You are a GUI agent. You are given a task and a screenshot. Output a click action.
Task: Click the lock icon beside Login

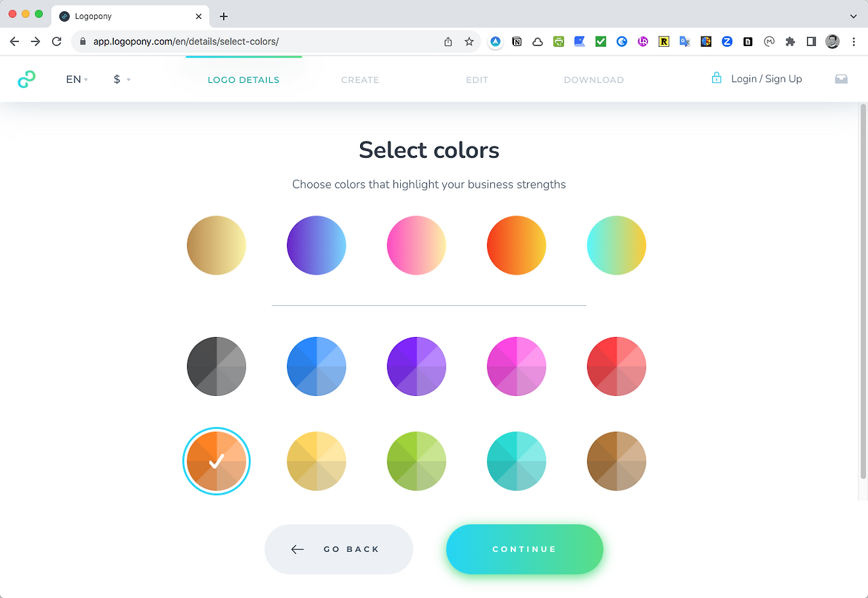click(x=716, y=78)
